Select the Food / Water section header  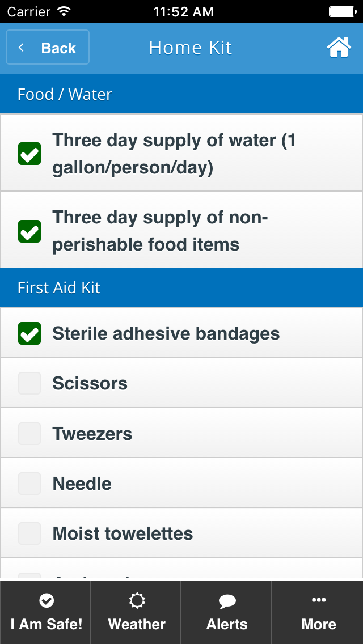(65, 94)
